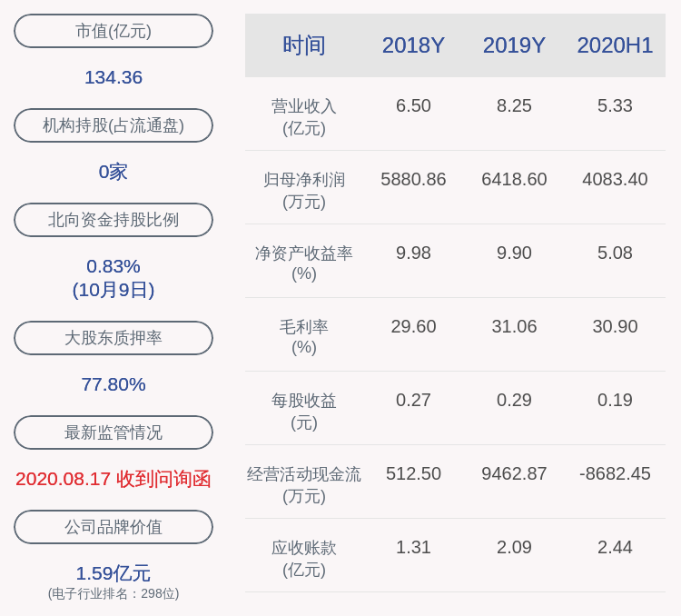Image resolution: width=681 pixels, height=616 pixels.
Task: Click the 大股东质押率 pill label
Action: point(113,338)
